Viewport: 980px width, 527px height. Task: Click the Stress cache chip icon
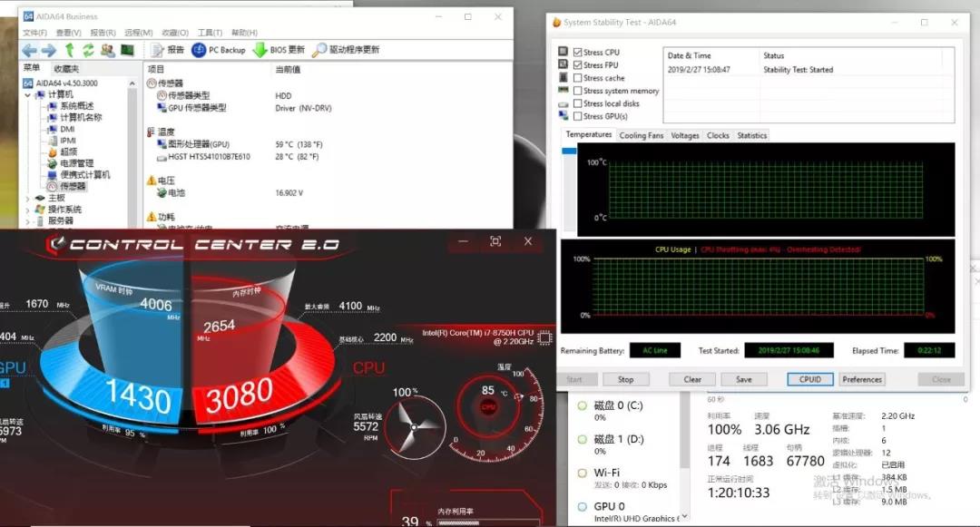tap(563, 77)
